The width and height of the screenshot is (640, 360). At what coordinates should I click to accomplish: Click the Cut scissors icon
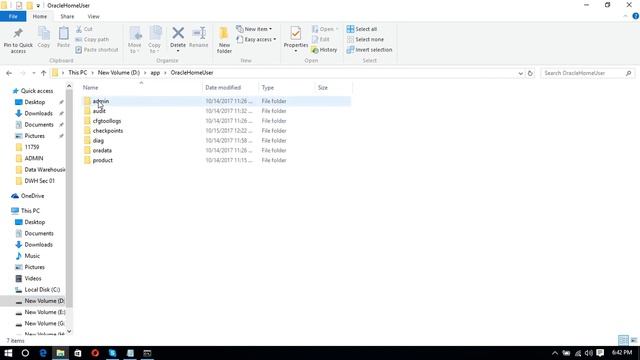79,29
